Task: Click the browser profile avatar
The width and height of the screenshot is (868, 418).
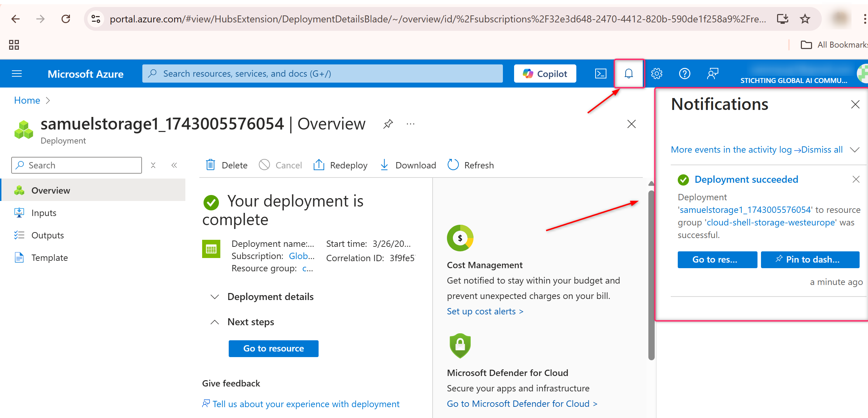Action: tap(841, 19)
